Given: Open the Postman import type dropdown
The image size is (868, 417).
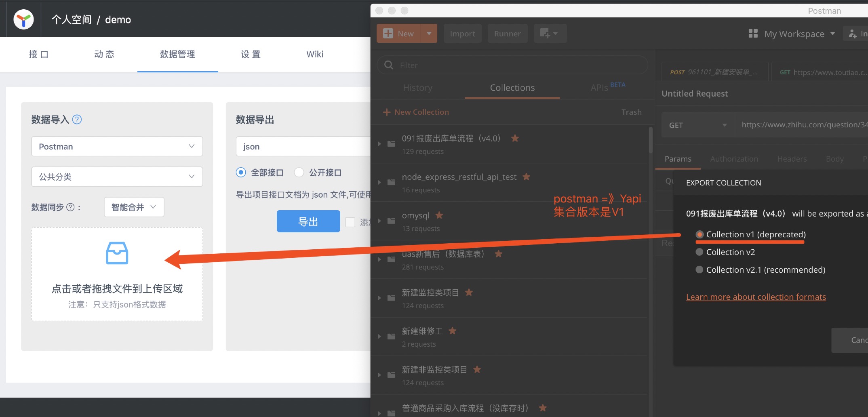Looking at the screenshot, I should [x=117, y=146].
